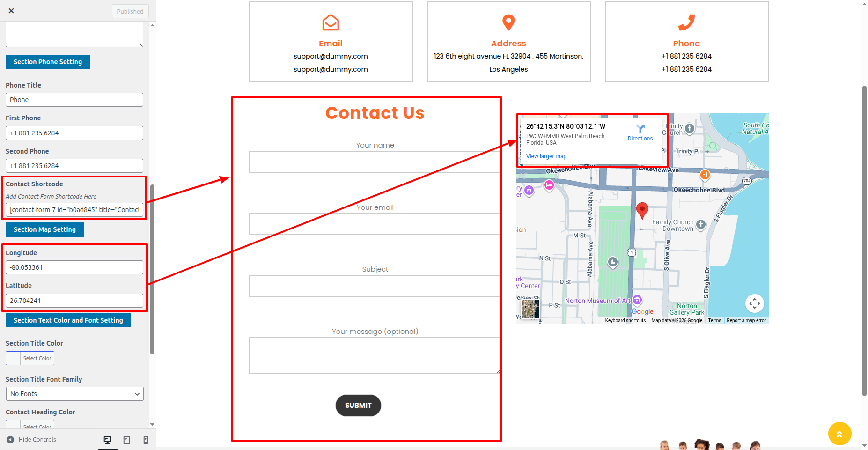The image size is (868, 450).
Task: Click the orange scroll-to-top arrow button
Action: tap(839, 434)
